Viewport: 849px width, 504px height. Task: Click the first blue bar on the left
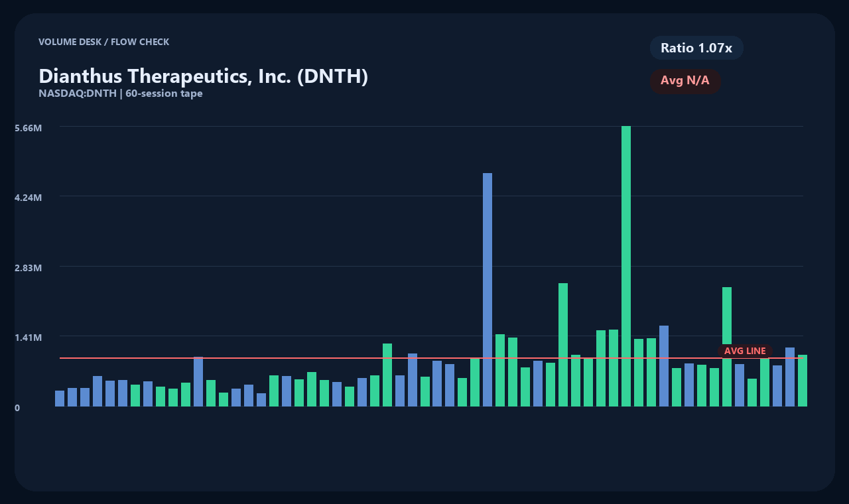(60, 399)
